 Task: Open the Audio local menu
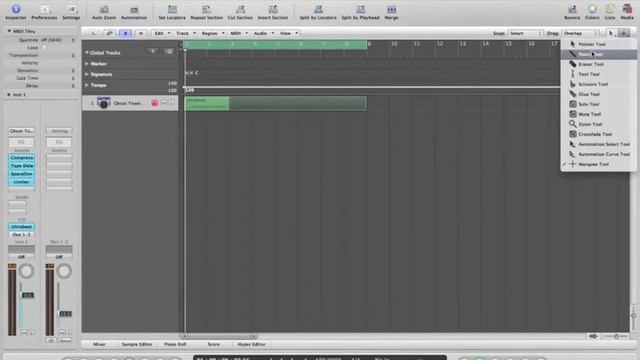264,33
